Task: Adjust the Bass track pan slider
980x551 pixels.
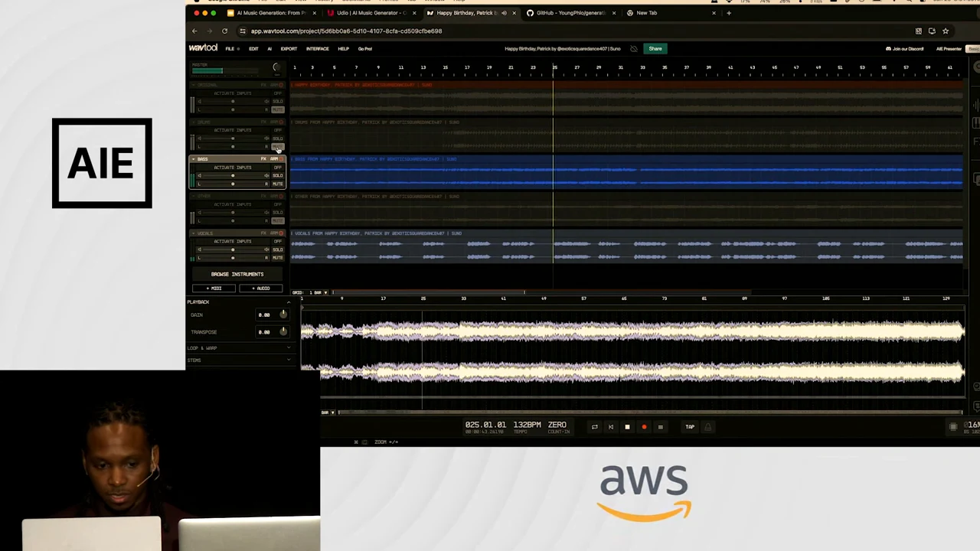Action: point(233,184)
